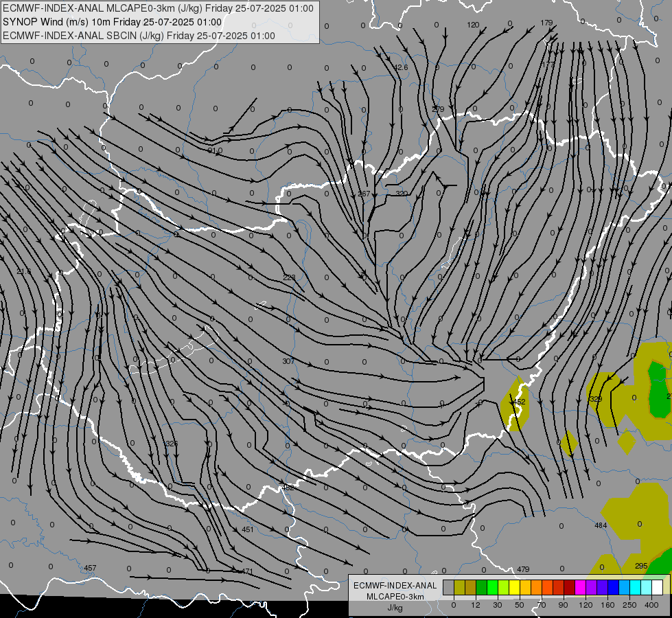Click the map value 326
Image resolution: width=672 pixels, height=618 pixels.
pyautogui.click(x=171, y=444)
